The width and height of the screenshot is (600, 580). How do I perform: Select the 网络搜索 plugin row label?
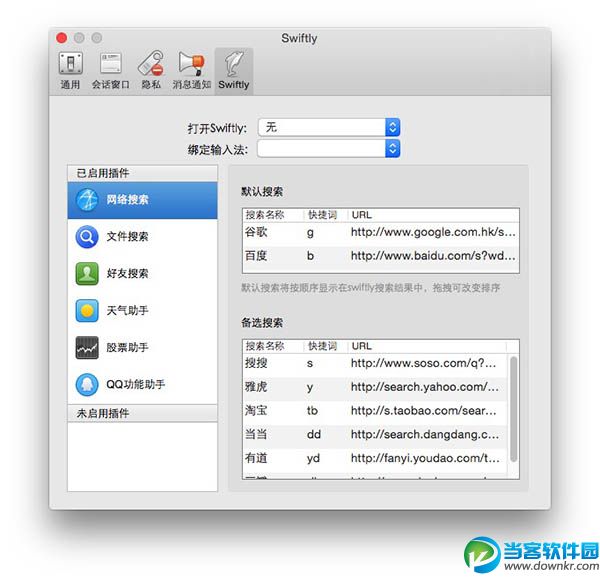coord(127,200)
